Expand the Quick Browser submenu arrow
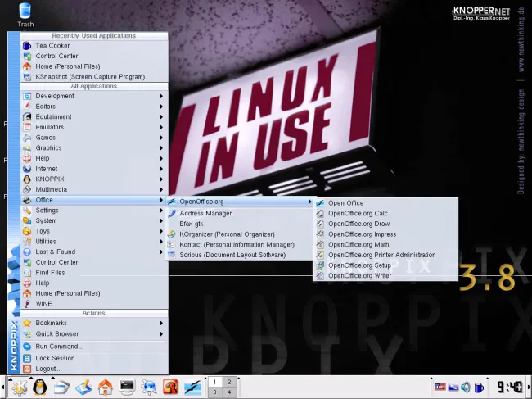 (161, 334)
